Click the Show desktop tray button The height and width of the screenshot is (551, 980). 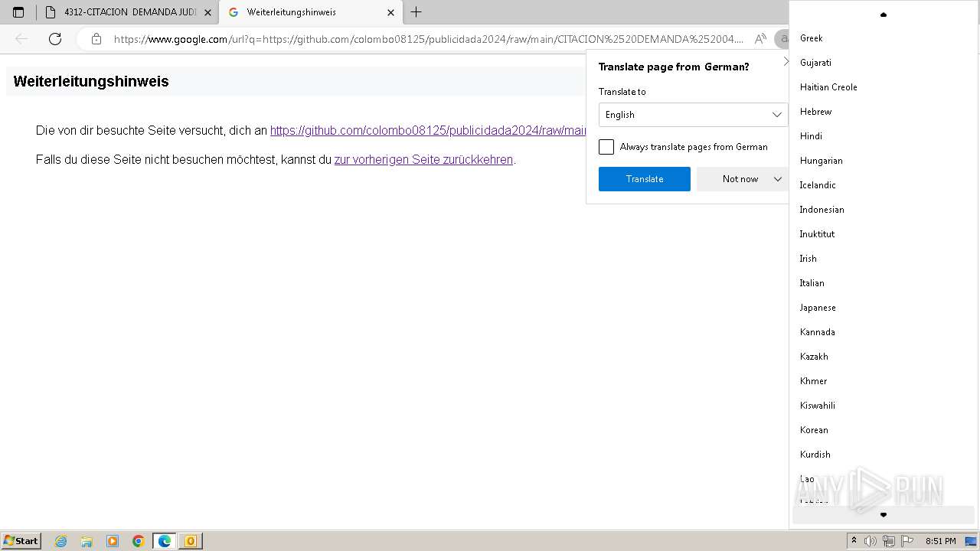point(972,541)
